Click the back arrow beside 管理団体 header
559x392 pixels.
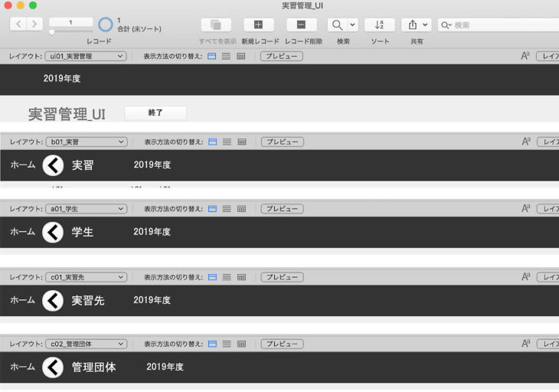[53, 367]
